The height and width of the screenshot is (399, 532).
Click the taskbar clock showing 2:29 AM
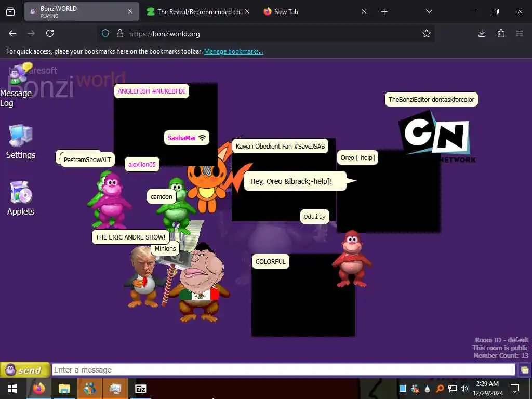(487, 389)
